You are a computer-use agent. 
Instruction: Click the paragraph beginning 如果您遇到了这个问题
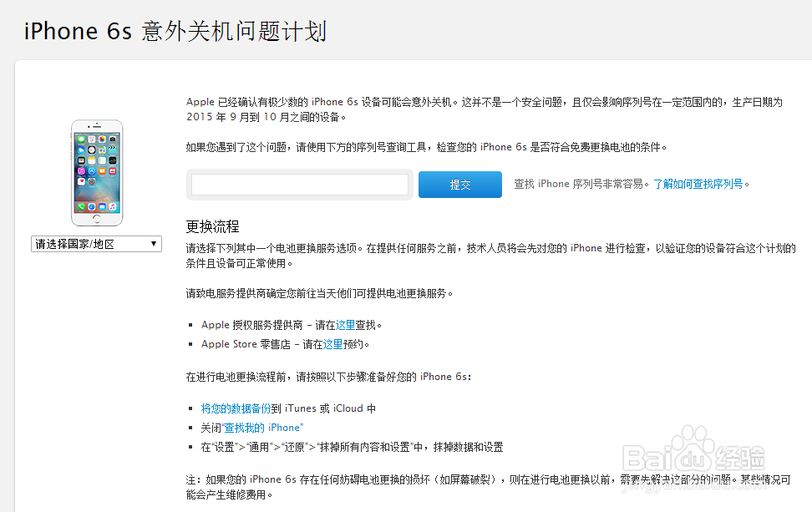426,147
